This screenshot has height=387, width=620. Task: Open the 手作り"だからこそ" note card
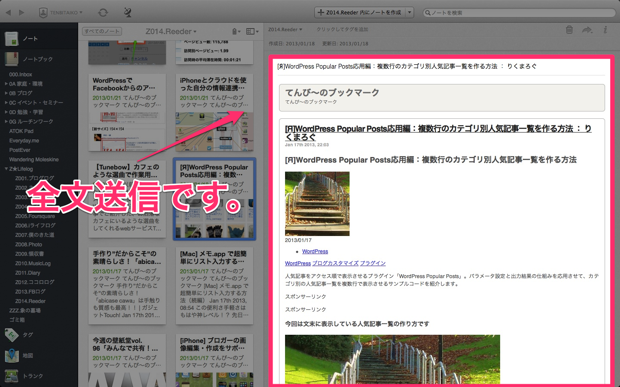(x=127, y=286)
